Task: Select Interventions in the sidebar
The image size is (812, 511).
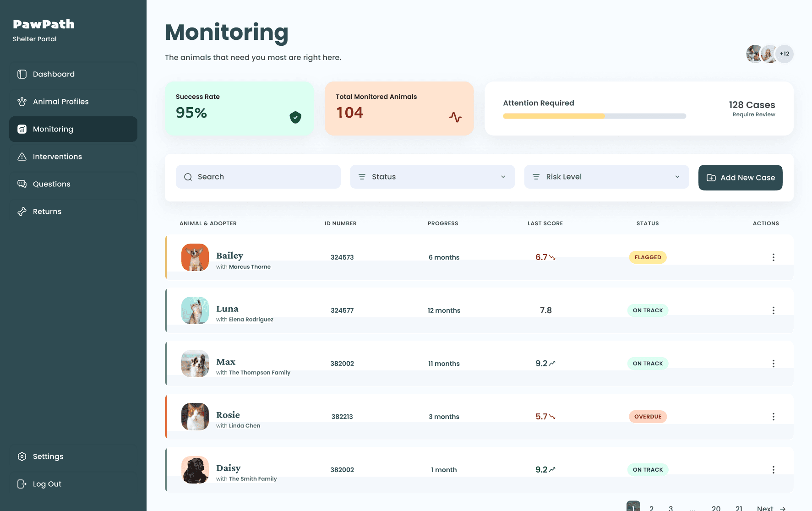Action: (73, 157)
